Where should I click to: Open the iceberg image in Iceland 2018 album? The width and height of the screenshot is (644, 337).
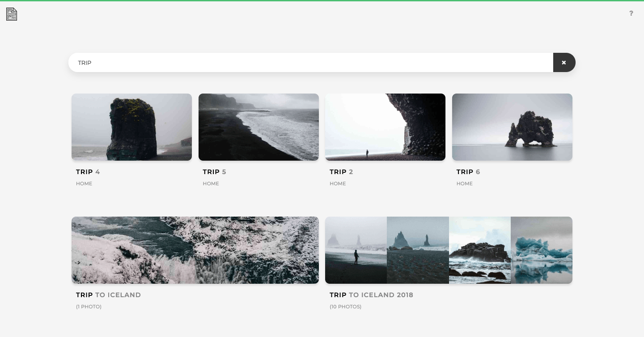542,250
